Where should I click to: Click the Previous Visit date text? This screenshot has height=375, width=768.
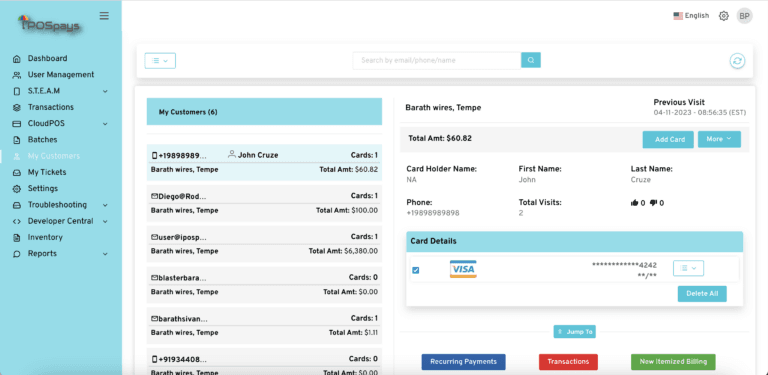(x=699, y=113)
